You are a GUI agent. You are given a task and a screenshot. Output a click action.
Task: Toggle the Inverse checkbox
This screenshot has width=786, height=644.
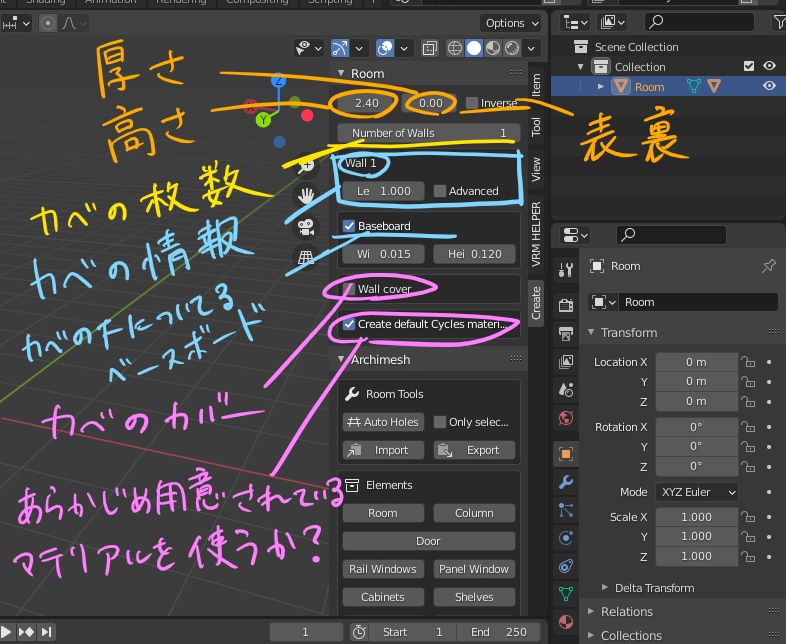[472, 103]
